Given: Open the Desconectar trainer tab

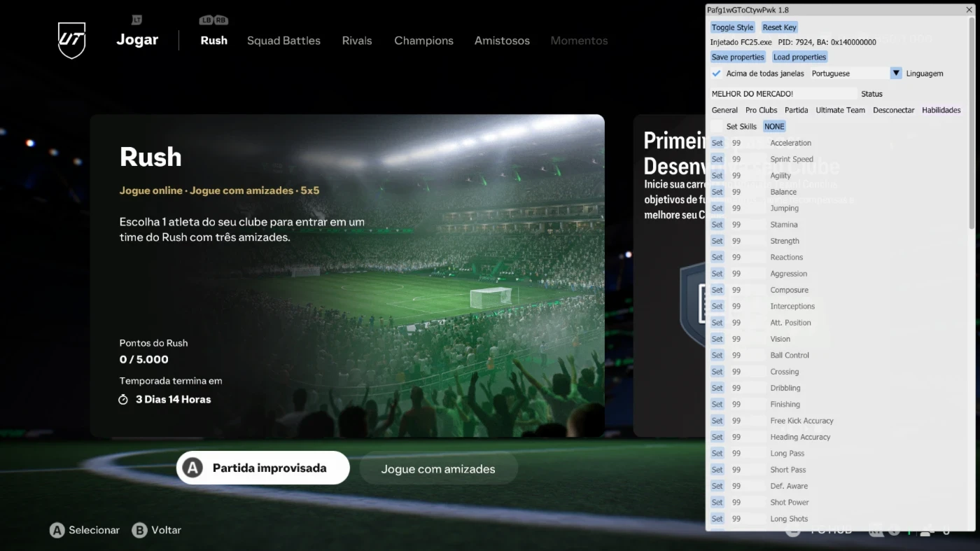Looking at the screenshot, I should tap(893, 110).
